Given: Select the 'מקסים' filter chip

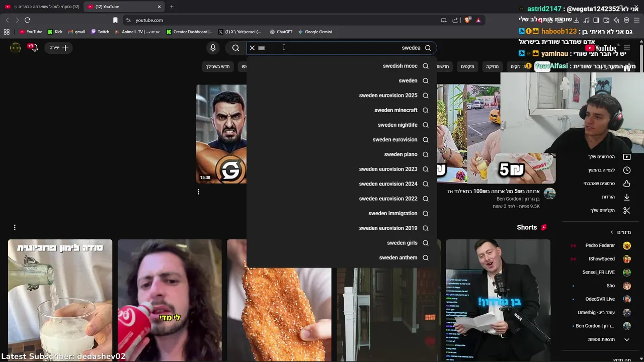Looking at the screenshot, I should pos(467,66).
